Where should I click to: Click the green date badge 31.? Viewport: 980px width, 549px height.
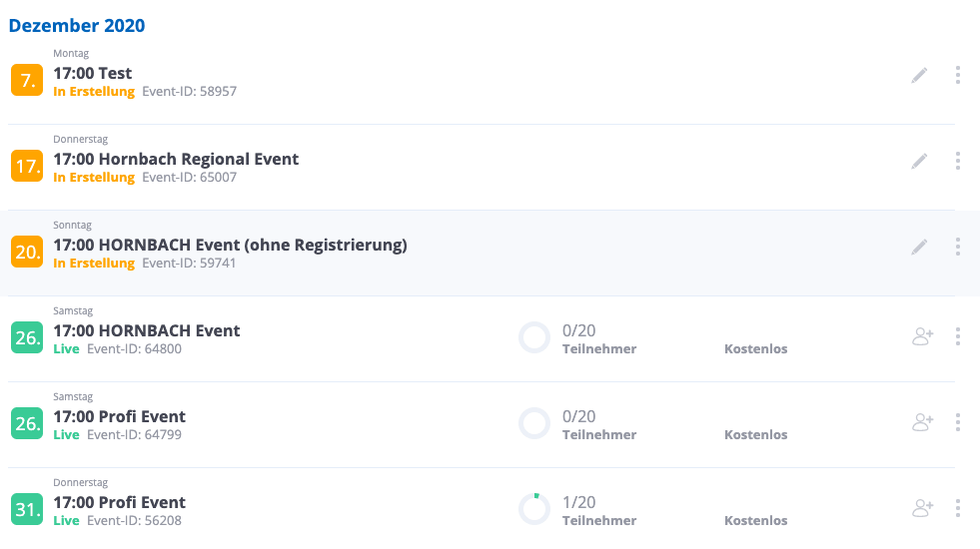26,510
